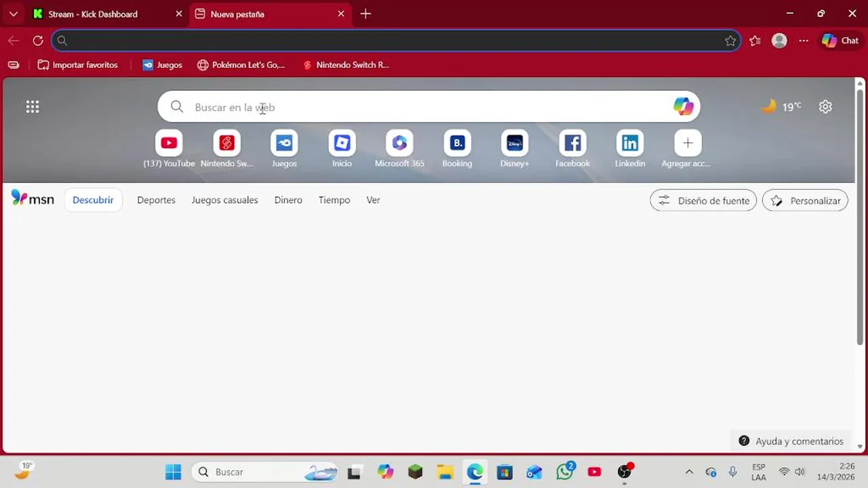Screen dimensions: 868x488
Task: Click the Buscar en la web search box
Action: (x=429, y=107)
